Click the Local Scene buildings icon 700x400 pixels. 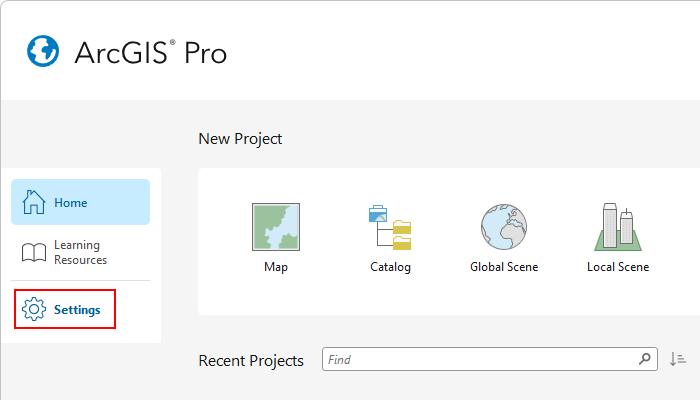pos(618,227)
